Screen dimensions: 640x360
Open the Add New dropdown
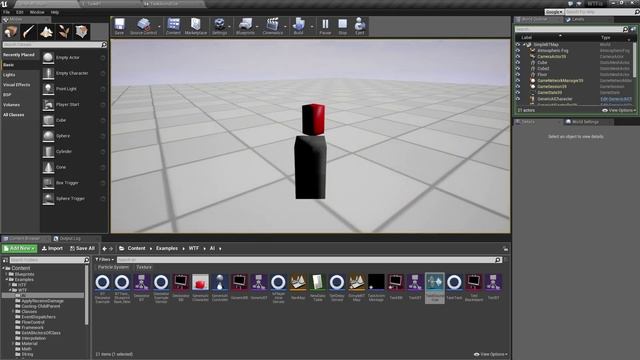pyautogui.click(x=19, y=248)
